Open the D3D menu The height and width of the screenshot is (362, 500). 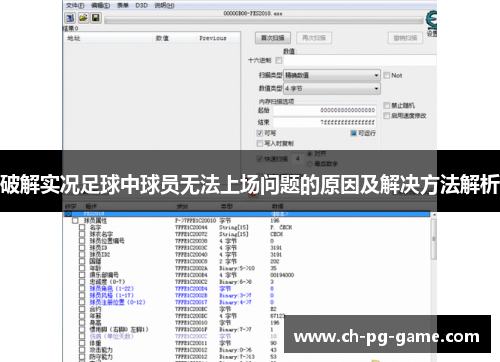tap(141, 5)
